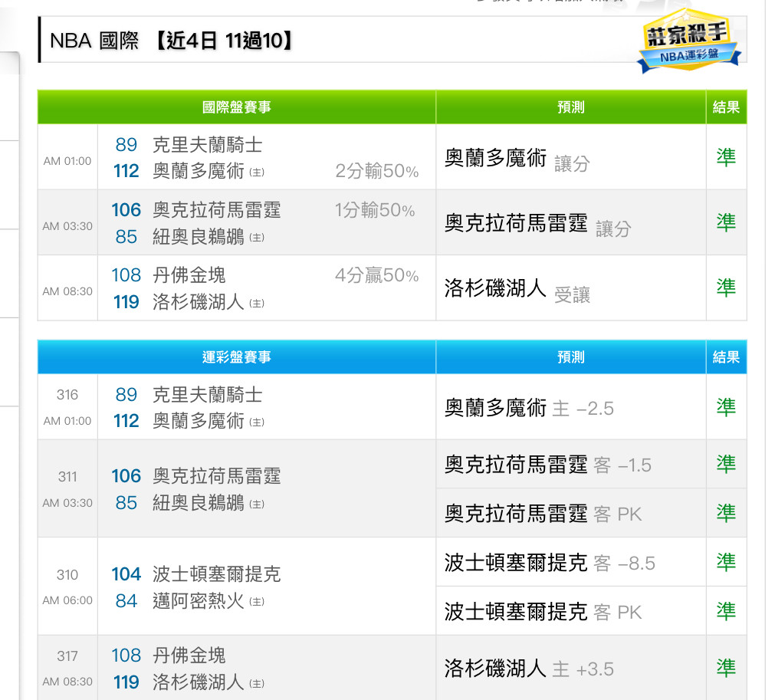Click the 2分輸50% handicap text
The image size is (775, 700).
(376, 171)
